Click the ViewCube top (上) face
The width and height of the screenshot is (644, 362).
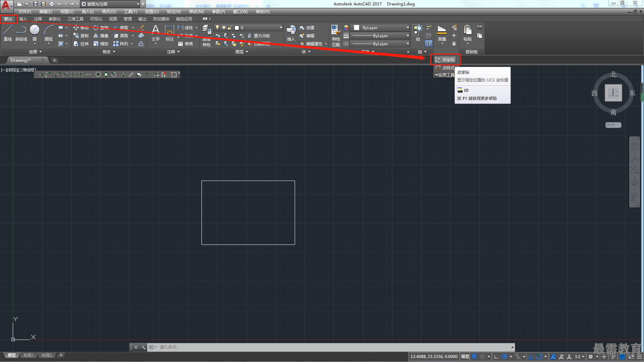613,93
